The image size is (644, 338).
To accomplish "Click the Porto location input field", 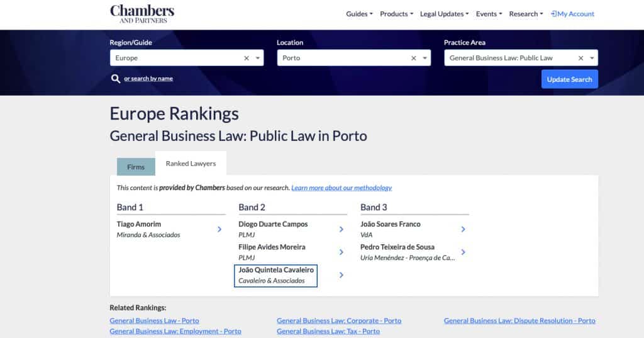I will (354, 58).
